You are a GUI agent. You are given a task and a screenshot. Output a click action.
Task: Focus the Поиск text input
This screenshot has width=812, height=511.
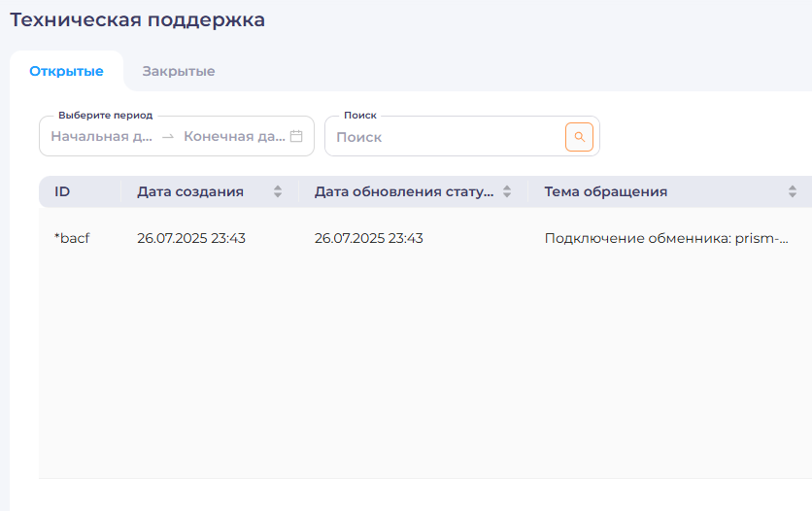[x=447, y=137]
